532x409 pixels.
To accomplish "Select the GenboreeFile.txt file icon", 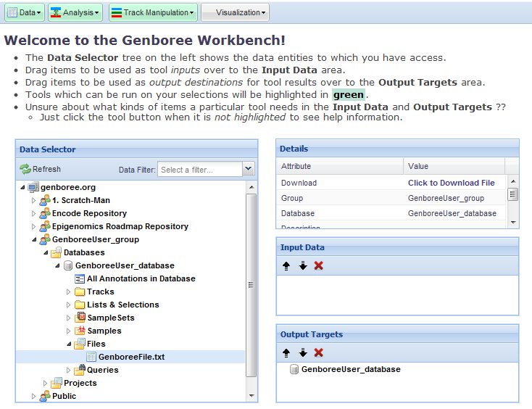I will point(91,357).
